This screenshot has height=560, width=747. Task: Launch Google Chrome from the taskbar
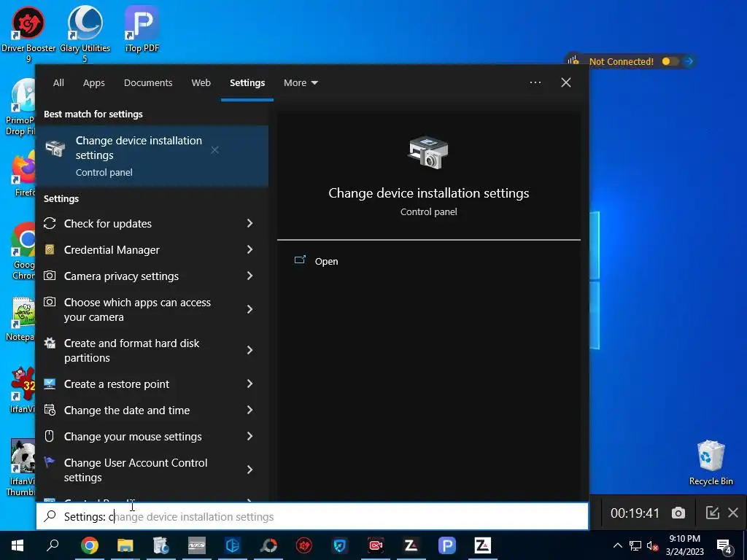(x=89, y=545)
